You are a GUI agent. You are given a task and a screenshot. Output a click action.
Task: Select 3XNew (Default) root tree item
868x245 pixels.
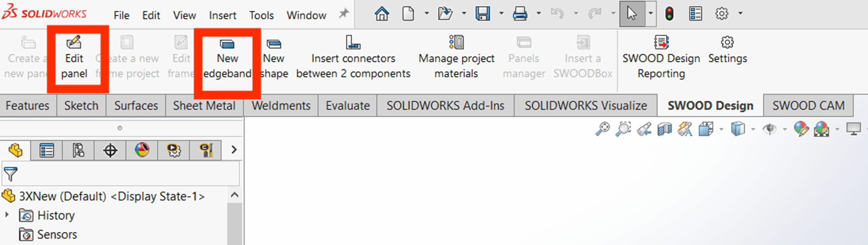(x=103, y=196)
